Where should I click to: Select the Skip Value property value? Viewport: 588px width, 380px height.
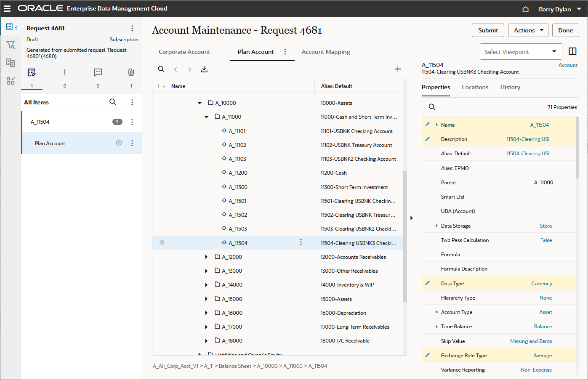pos(531,341)
